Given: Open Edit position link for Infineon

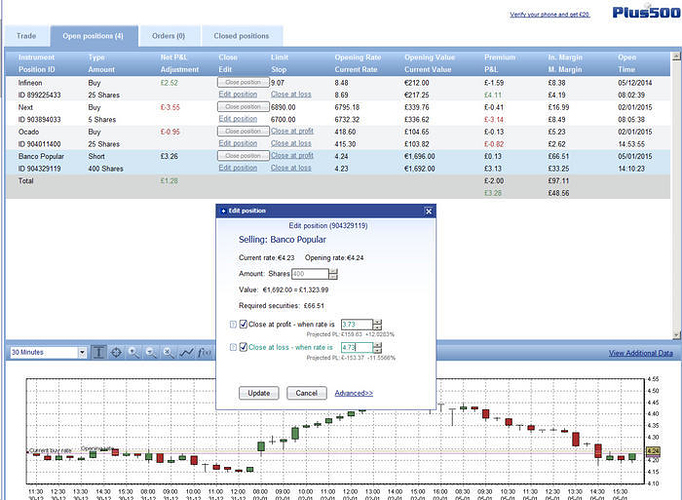Looking at the screenshot, I should [x=238, y=94].
